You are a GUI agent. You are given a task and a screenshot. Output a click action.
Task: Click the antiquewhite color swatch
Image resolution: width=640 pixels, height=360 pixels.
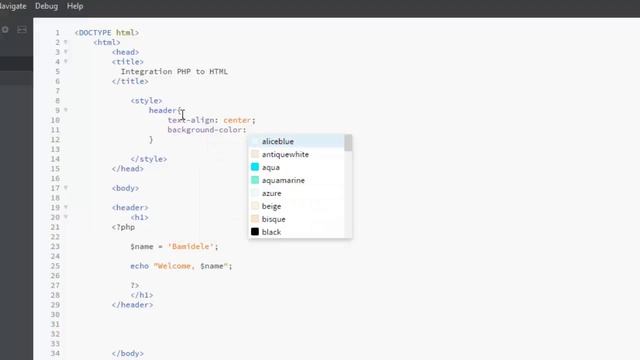tap(255, 154)
